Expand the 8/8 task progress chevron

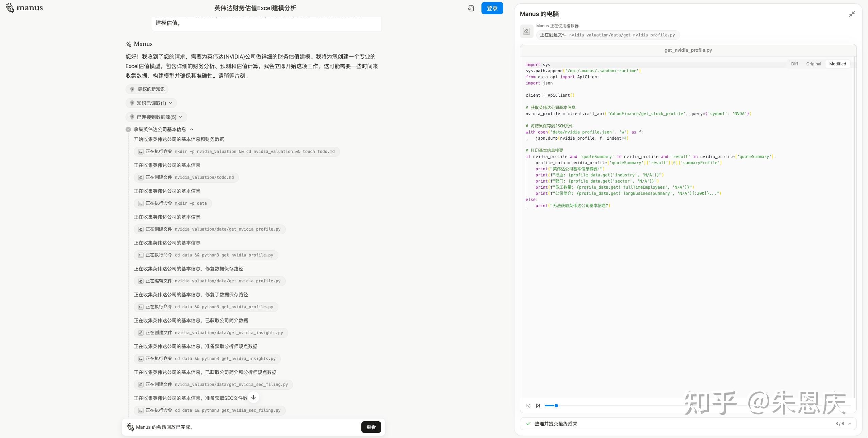click(x=850, y=424)
